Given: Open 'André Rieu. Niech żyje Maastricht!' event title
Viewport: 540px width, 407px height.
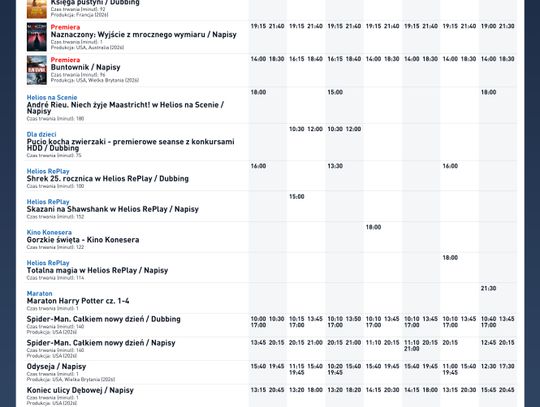Looking at the screenshot, I should point(125,108).
